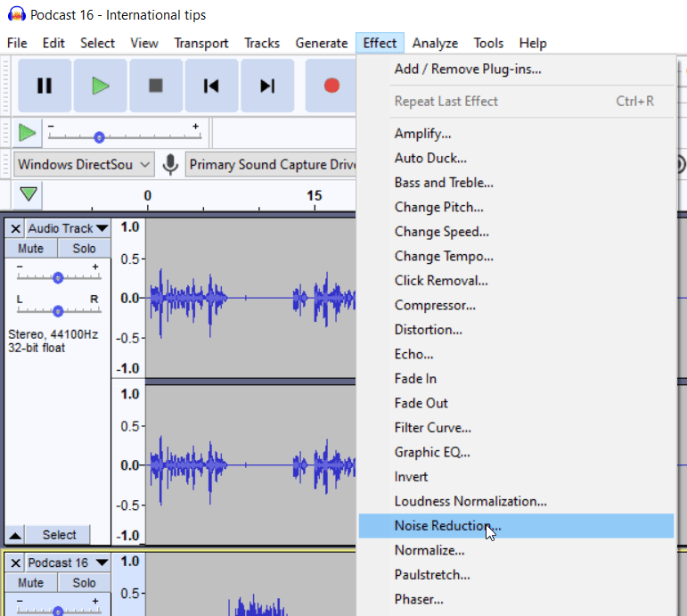Open the Analyze menu
The height and width of the screenshot is (616, 687).
click(435, 43)
